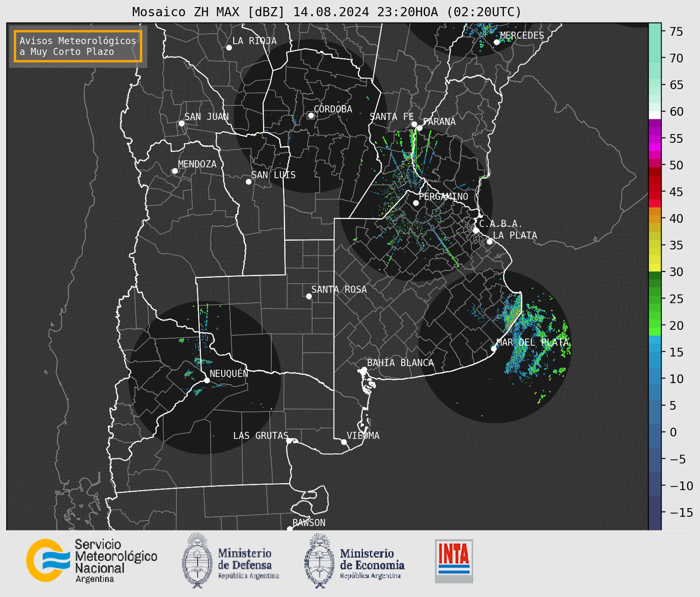Click the Servicio Meteorológico Nacional logo

pyautogui.click(x=92, y=560)
